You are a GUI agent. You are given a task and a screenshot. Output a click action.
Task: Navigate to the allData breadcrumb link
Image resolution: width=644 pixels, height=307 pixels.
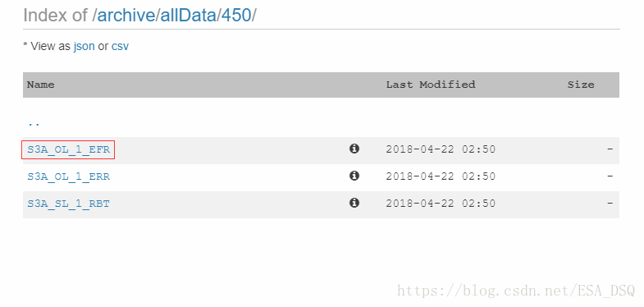tap(188, 16)
